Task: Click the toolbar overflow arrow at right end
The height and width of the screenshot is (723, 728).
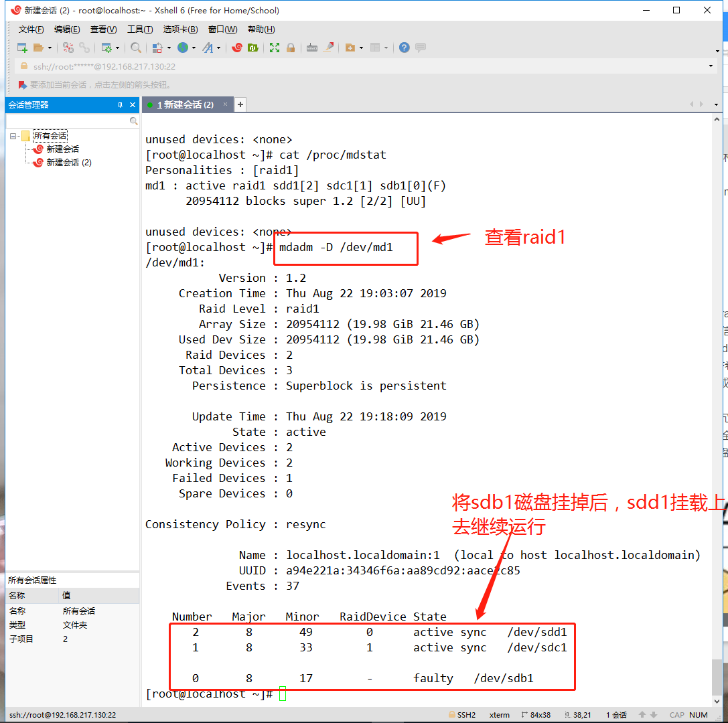Action: 717,51
